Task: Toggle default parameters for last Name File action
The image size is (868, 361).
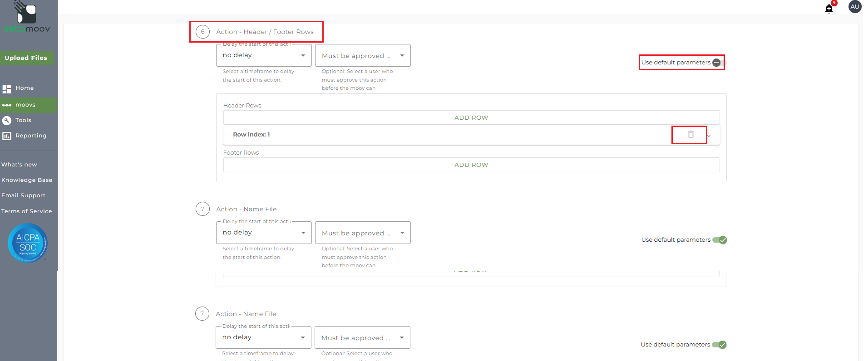Action: click(719, 345)
